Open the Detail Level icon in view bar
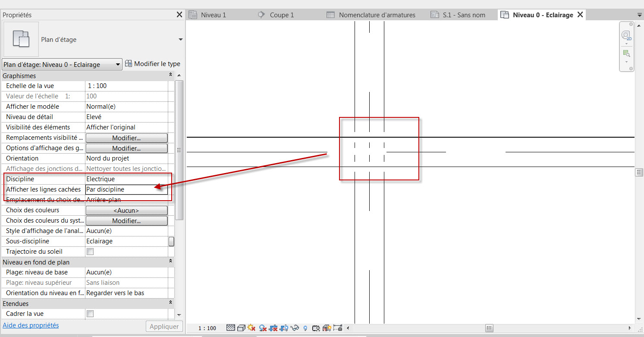Viewport: 644px width, 337px height. click(x=231, y=328)
